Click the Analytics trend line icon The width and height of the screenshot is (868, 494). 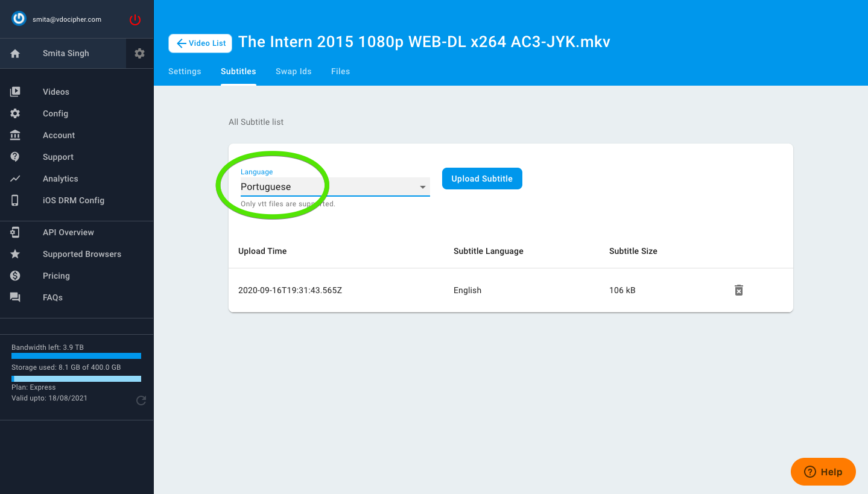[x=15, y=179]
